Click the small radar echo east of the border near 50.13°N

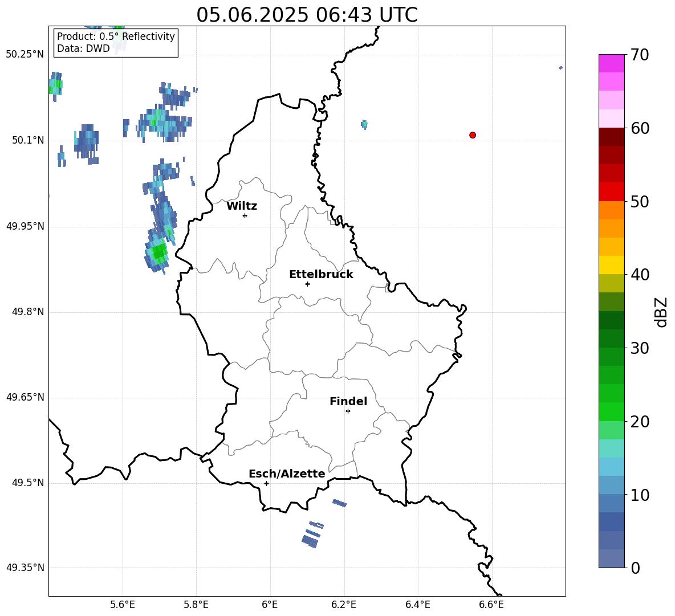click(x=364, y=125)
